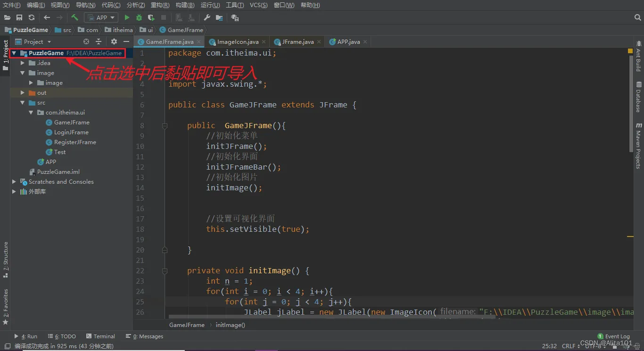Image resolution: width=644 pixels, height=351 pixels.
Task: Navigate back with the left arrow icon
Action: (x=47, y=17)
